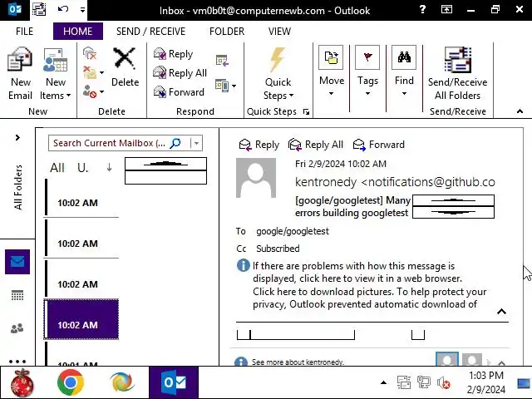Click the search magnifier icon

[175, 143]
